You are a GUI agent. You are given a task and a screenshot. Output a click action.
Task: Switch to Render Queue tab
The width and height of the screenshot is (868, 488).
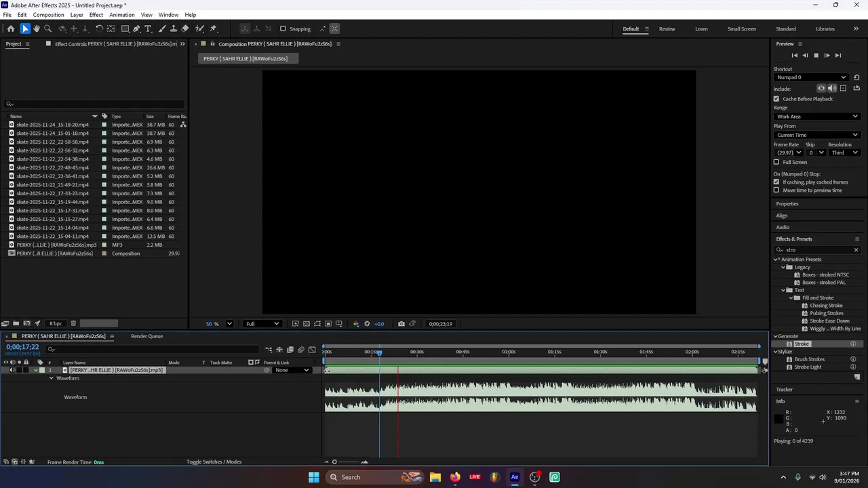click(146, 336)
